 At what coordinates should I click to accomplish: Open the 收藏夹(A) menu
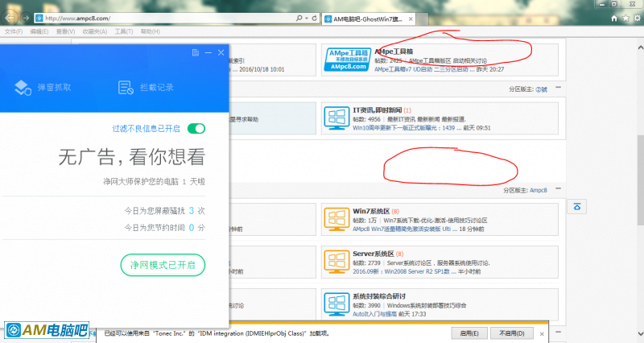pos(94,31)
